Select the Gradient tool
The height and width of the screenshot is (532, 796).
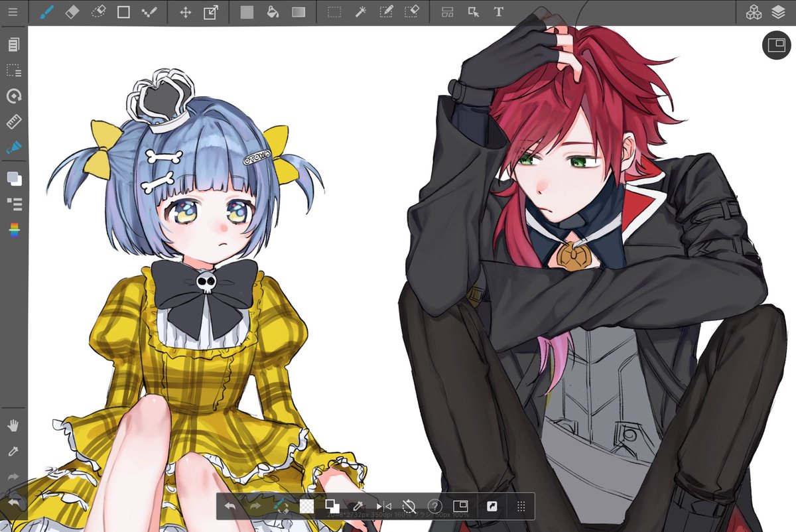298,12
